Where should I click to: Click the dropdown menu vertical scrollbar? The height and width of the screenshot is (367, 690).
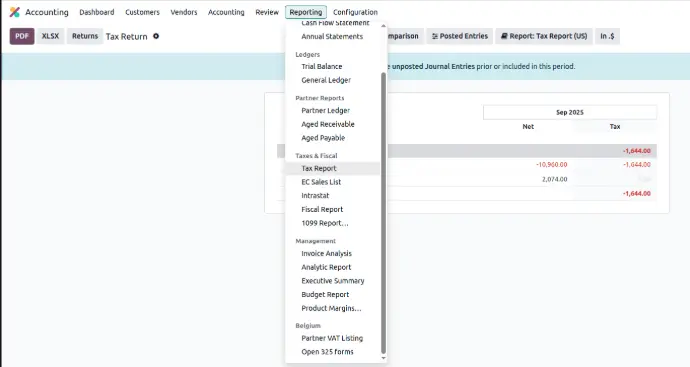383,213
